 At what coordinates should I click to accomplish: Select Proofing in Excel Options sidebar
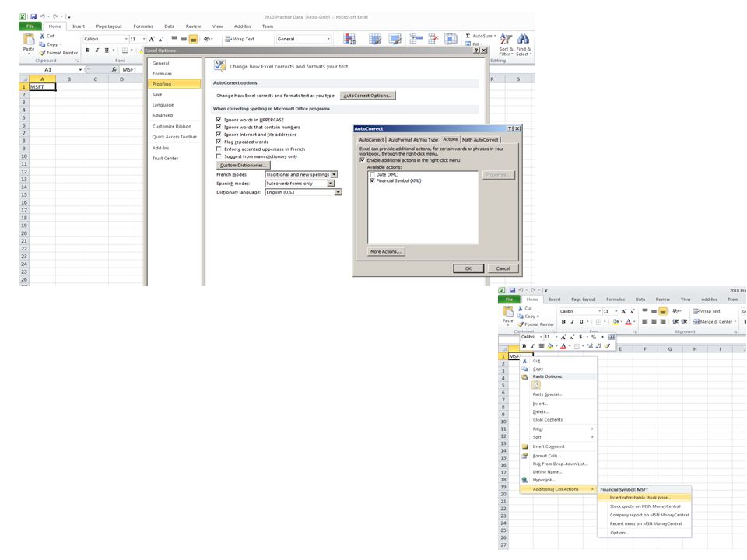[x=174, y=84]
